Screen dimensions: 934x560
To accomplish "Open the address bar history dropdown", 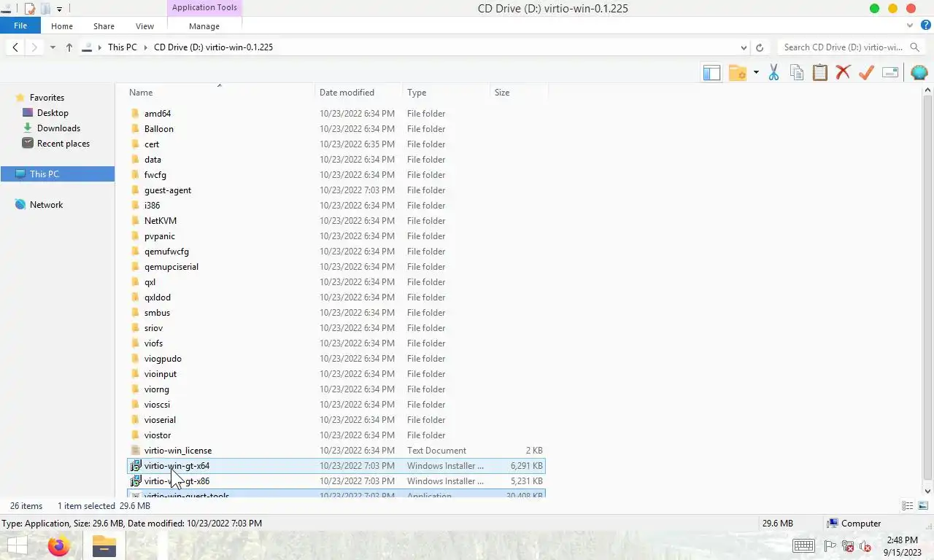I will [x=744, y=47].
